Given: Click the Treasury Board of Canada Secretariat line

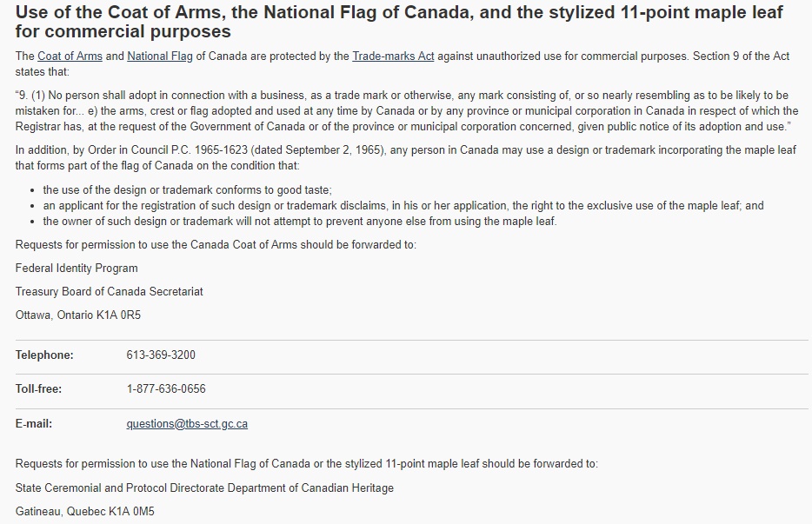Looking at the screenshot, I should point(110,291).
